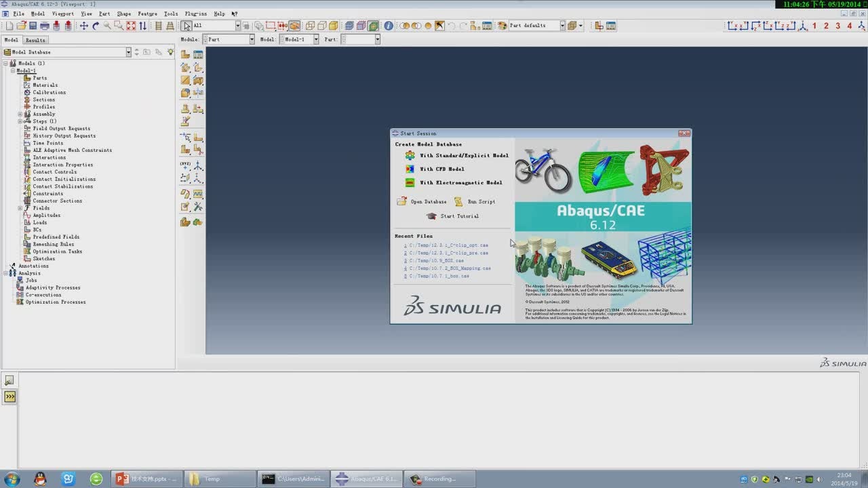Click the Open file folder toolbar icon

tap(21, 26)
